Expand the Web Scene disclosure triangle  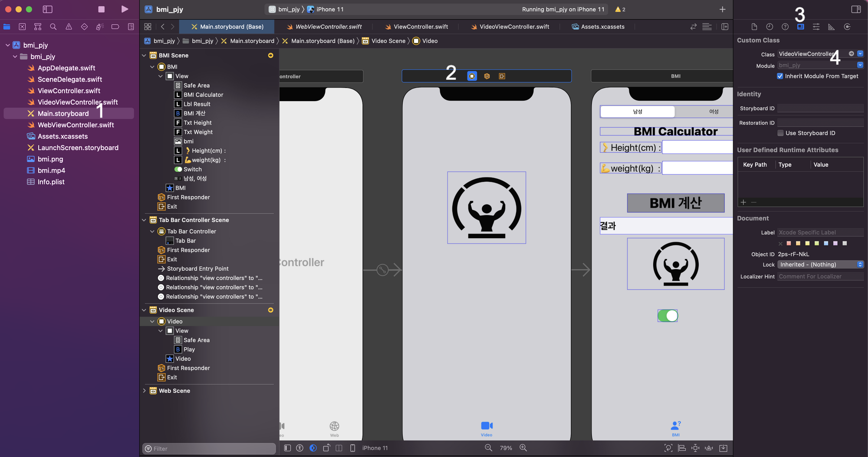coord(144,391)
